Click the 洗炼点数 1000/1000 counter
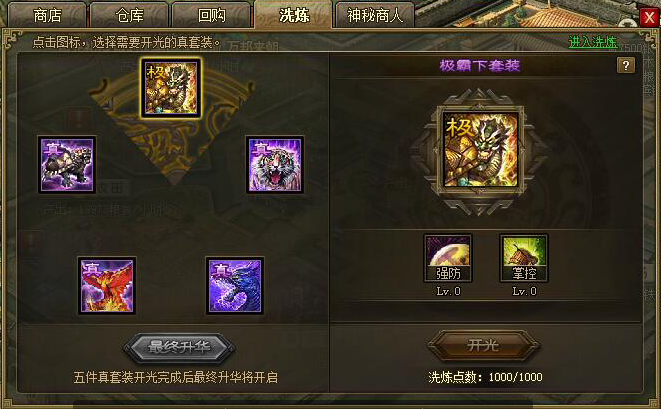This screenshot has width=661, height=409. pos(485,377)
